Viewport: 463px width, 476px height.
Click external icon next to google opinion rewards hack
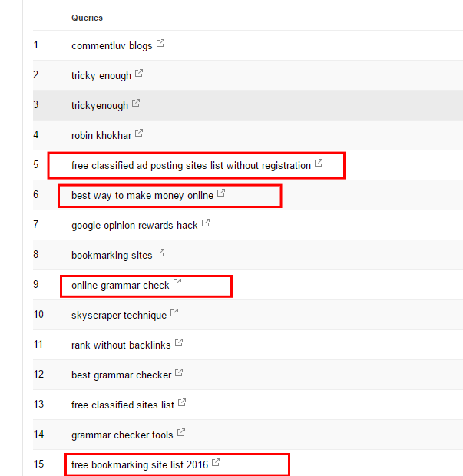pos(206,223)
